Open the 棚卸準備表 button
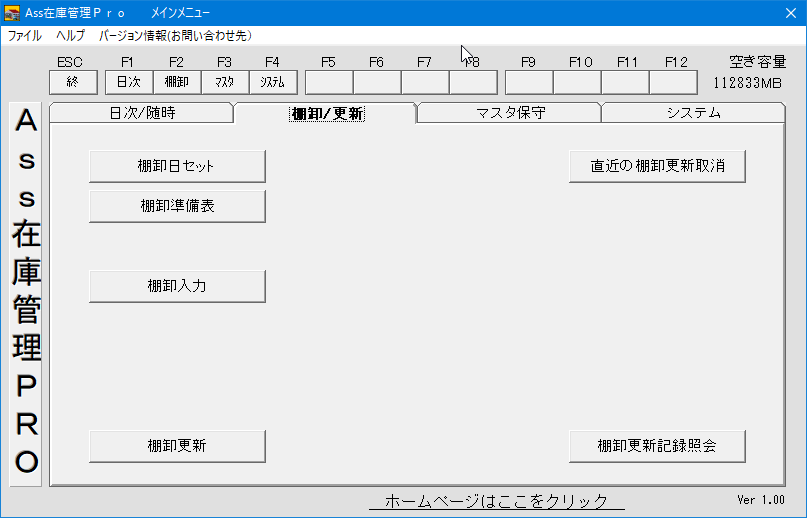Screen dimensions: 807x518 [x=177, y=206]
